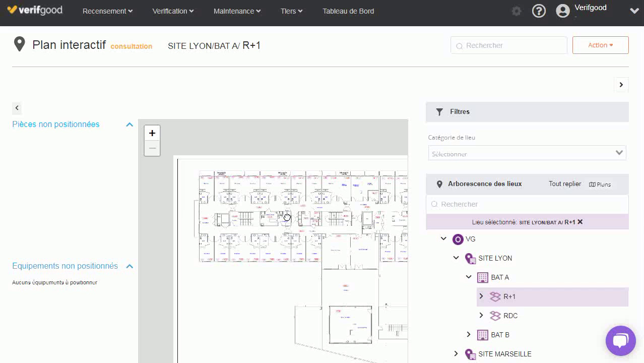Expand the RDC floor node
This screenshot has height=363, width=644.
(x=481, y=316)
